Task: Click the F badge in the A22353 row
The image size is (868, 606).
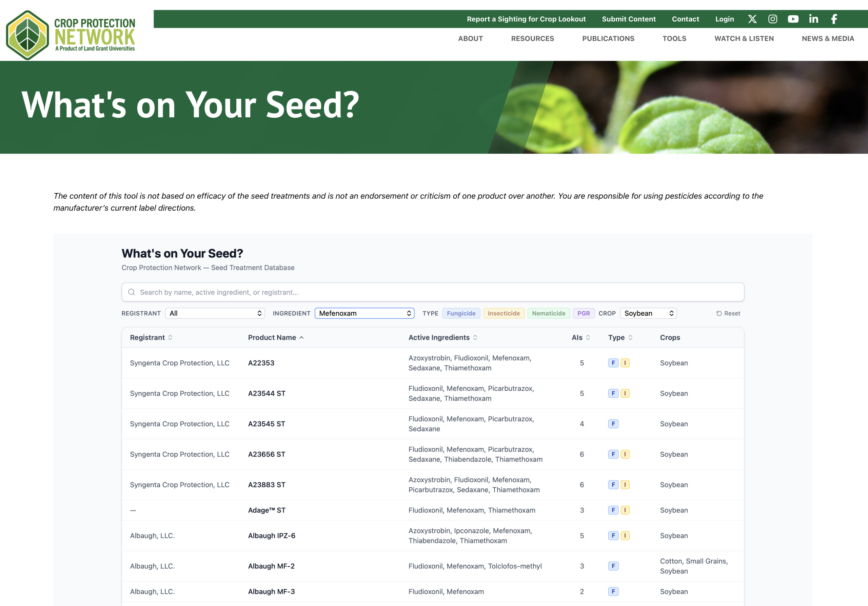Action: click(613, 363)
